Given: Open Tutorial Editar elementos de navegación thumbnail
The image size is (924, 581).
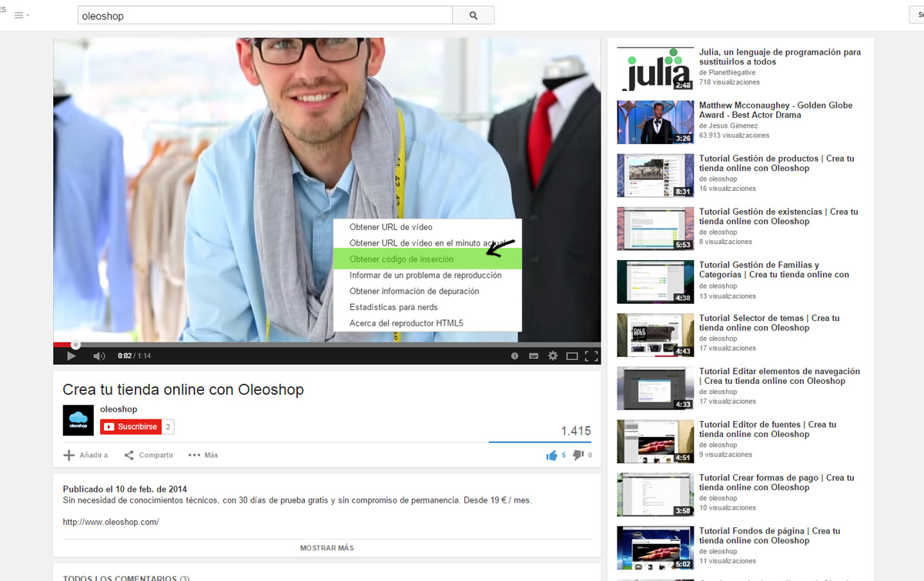Looking at the screenshot, I should 655,388.
